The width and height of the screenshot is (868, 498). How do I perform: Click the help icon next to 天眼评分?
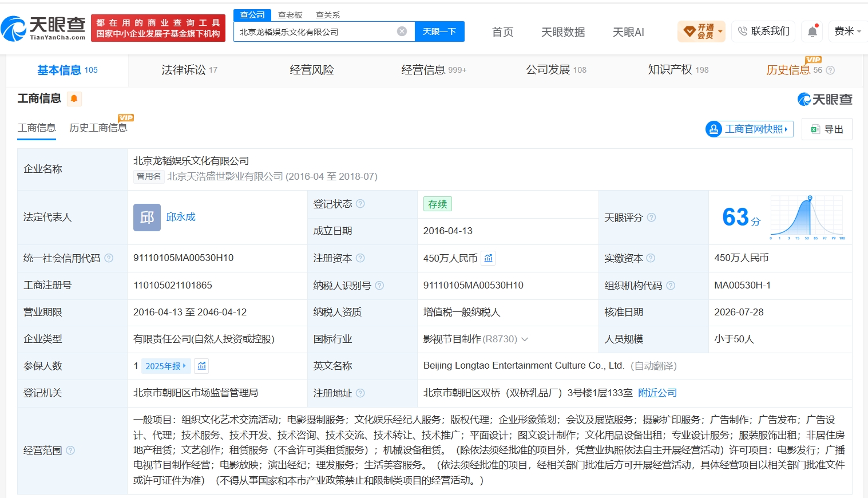tap(651, 218)
